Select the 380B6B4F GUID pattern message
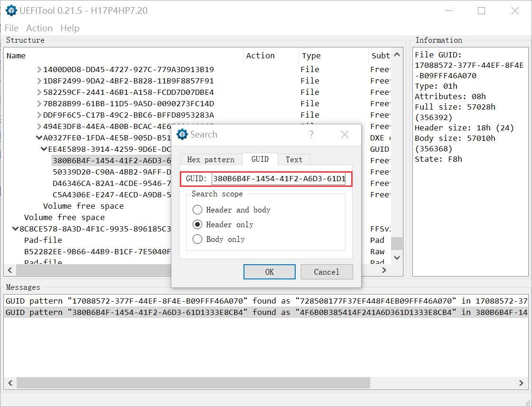Screen dimensions: 532x407 point(266,313)
